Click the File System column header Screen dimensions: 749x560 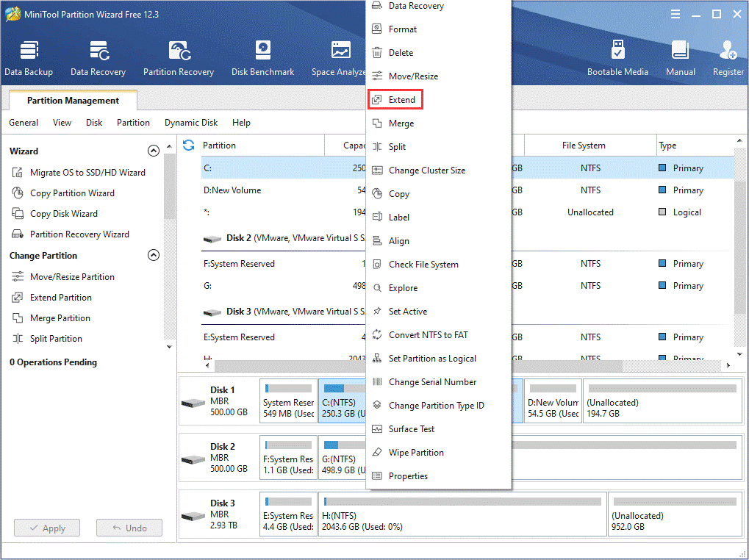pyautogui.click(x=590, y=145)
